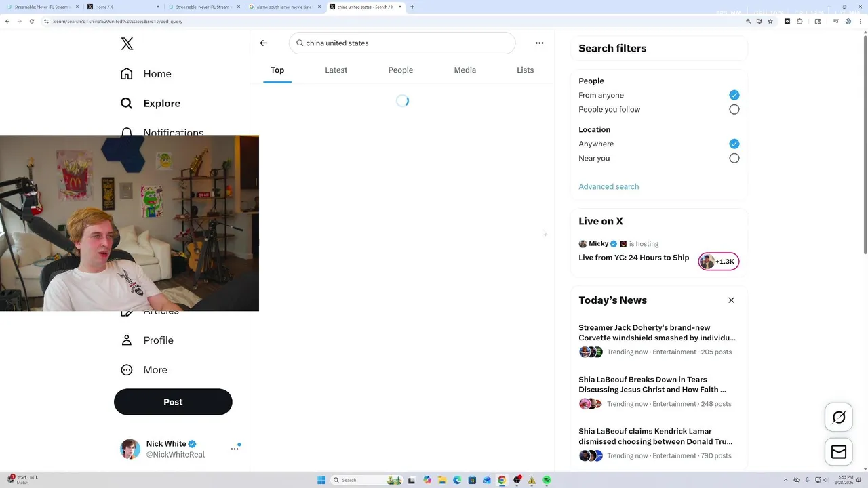The image size is (868, 488).
Task: Click the zoom magnifier icon in address bar
Action: pos(749,21)
